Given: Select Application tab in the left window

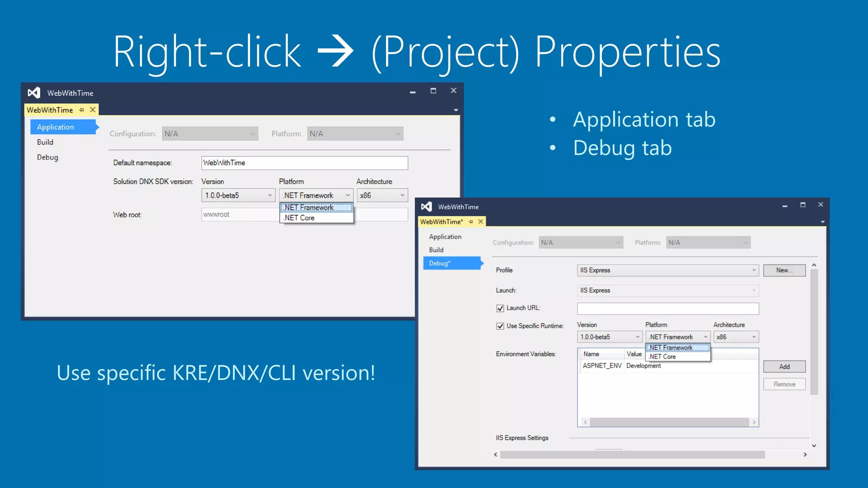Looking at the screenshot, I should pyautogui.click(x=64, y=127).
